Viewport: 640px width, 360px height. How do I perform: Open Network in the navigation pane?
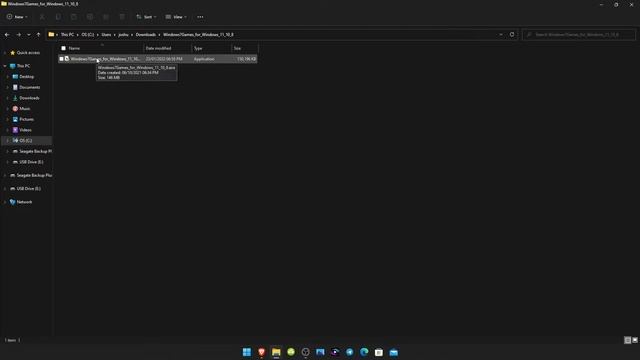pos(24,202)
